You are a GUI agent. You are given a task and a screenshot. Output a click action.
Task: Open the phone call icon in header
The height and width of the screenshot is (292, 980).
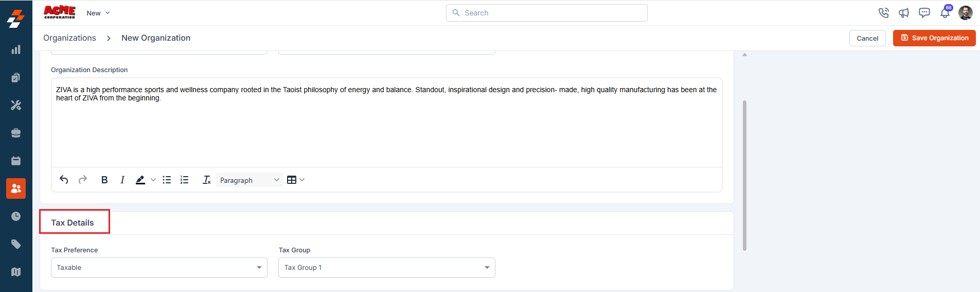tap(884, 13)
